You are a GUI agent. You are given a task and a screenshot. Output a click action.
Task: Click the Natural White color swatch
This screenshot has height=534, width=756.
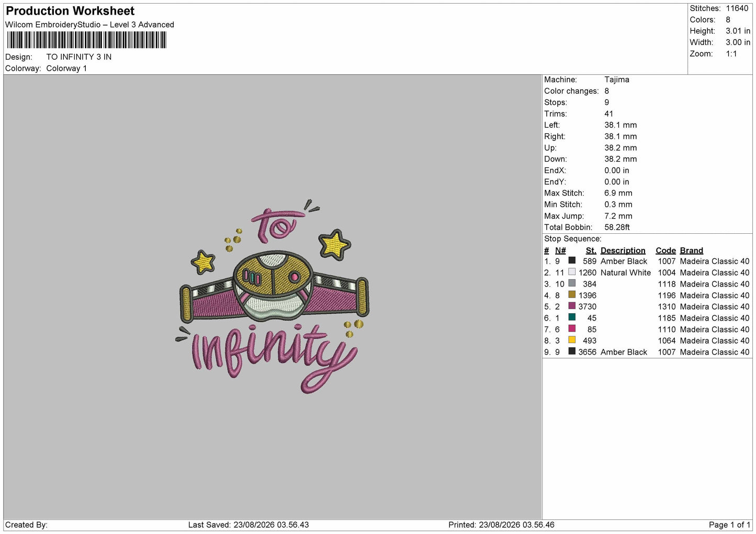(x=572, y=272)
